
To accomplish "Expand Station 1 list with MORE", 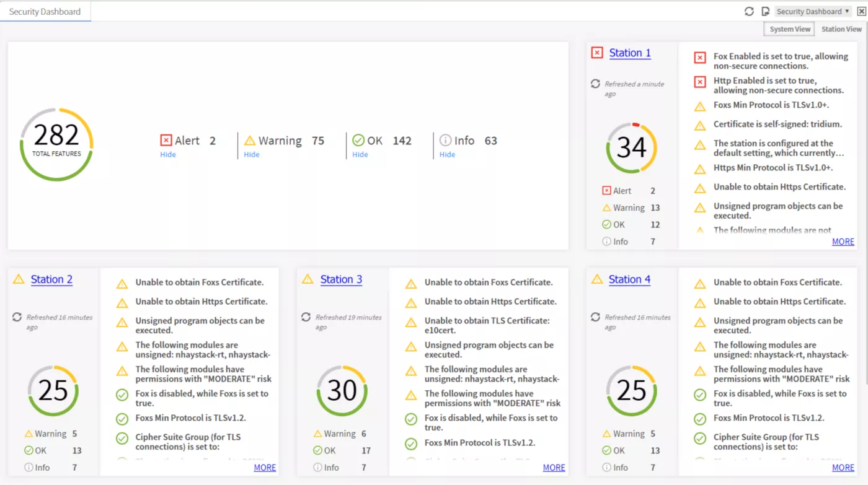I will click(x=843, y=242).
